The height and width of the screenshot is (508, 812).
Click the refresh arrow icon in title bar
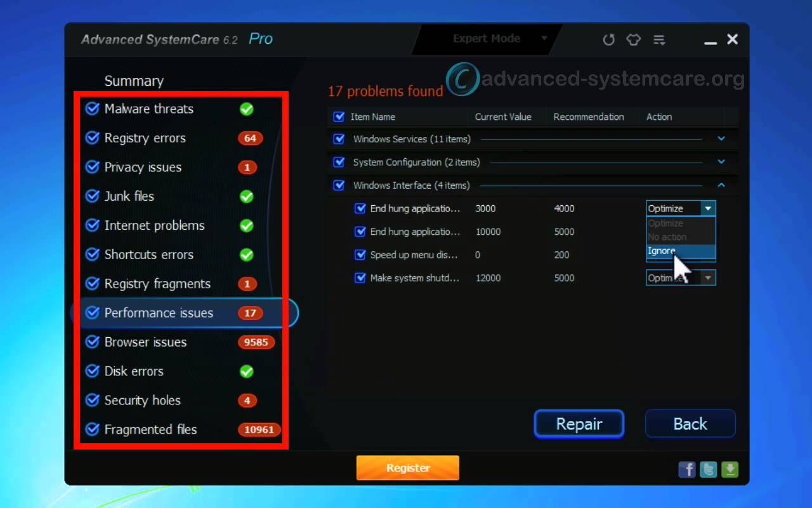608,40
